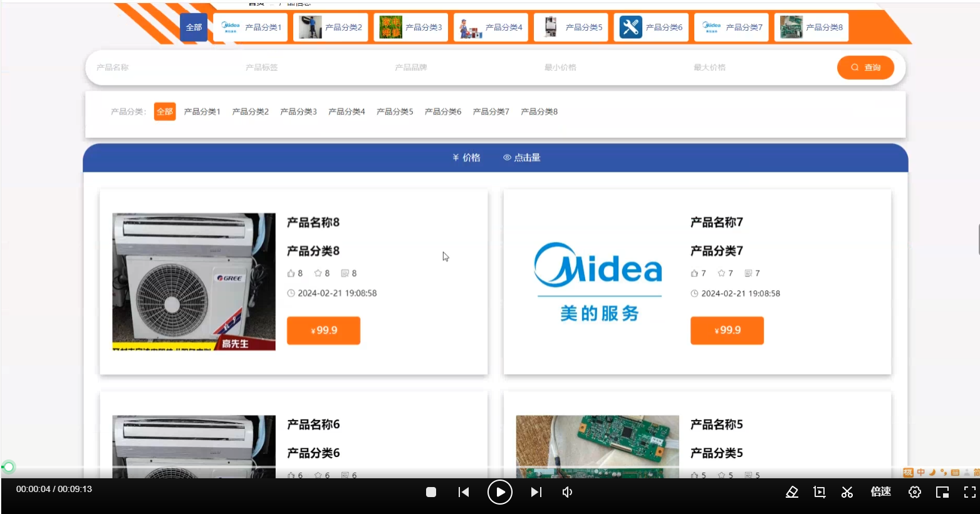Open the 产品名称6 title
980x514 pixels.
tap(313, 424)
